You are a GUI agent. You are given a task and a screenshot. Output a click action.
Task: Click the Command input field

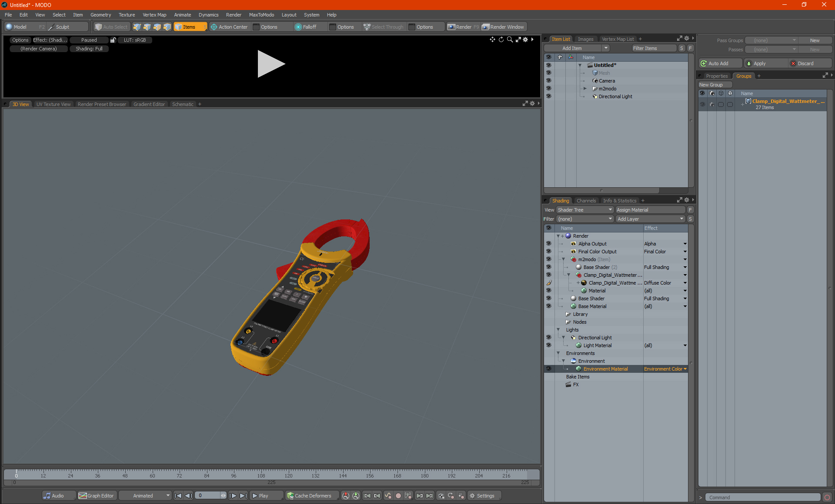click(763, 497)
